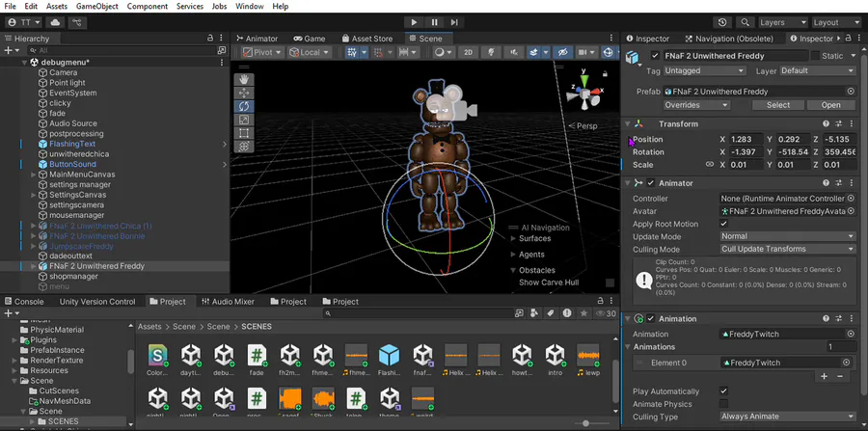Open version control branch icon in top toolbar
868x431 pixels.
(77, 23)
